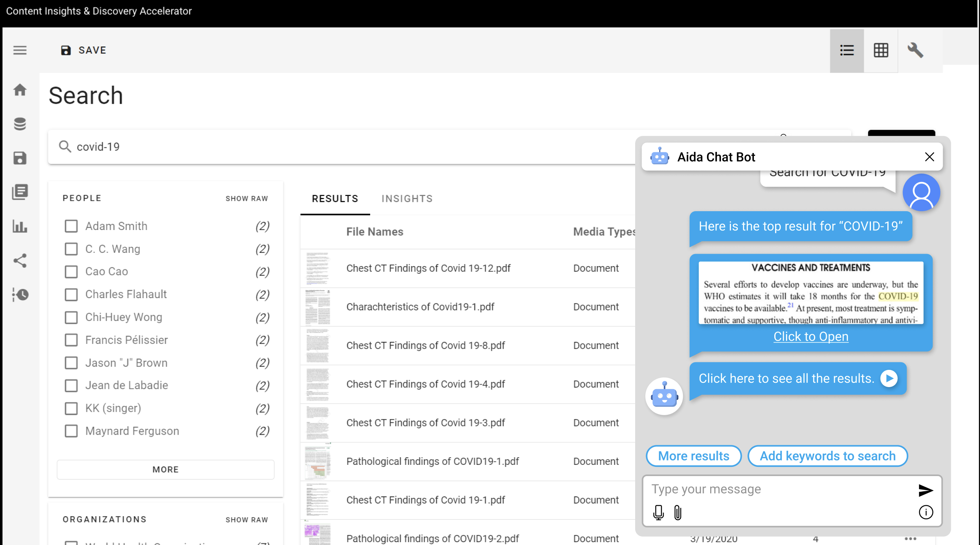Open the wrench settings tool
The height and width of the screenshot is (545, 980).
coord(915,50)
